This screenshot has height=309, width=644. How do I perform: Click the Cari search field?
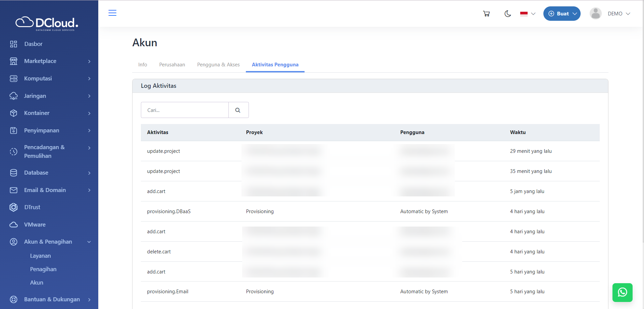pos(185,110)
